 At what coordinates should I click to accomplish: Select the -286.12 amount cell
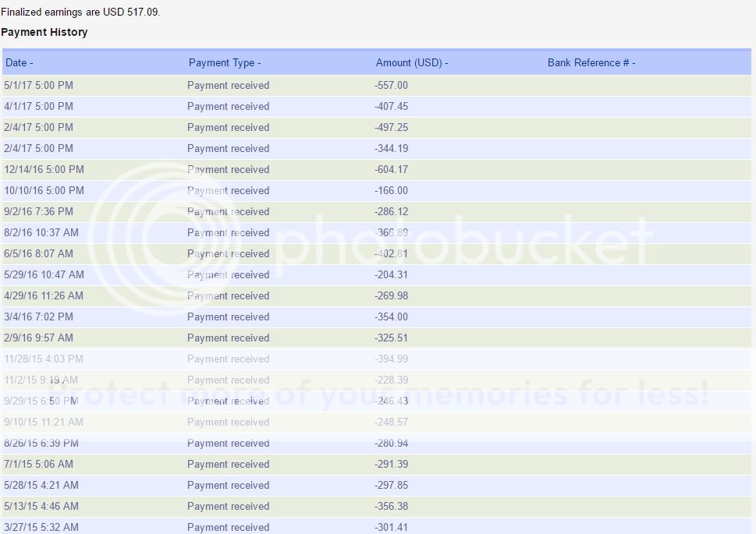(x=392, y=211)
